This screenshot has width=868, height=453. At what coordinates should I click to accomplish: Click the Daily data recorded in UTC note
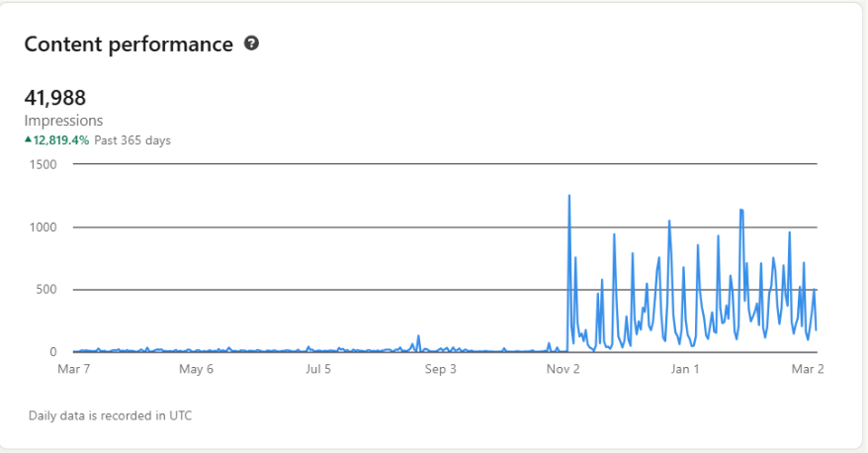click(111, 415)
